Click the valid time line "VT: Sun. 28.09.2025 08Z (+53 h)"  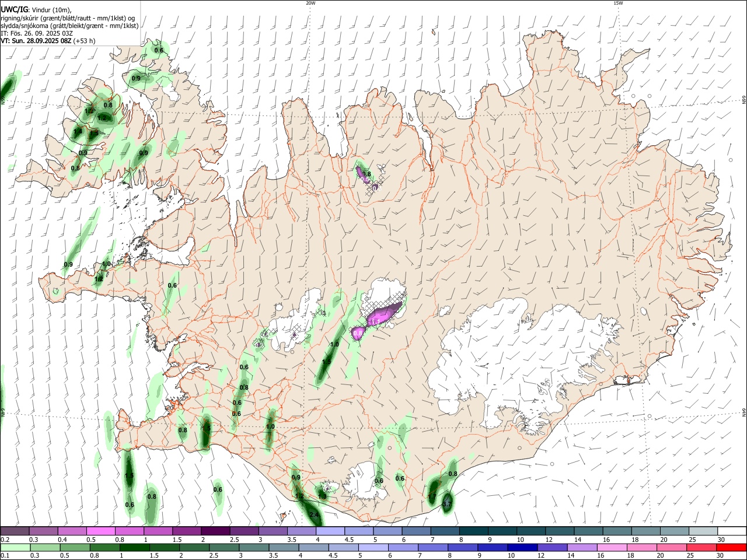pos(48,41)
